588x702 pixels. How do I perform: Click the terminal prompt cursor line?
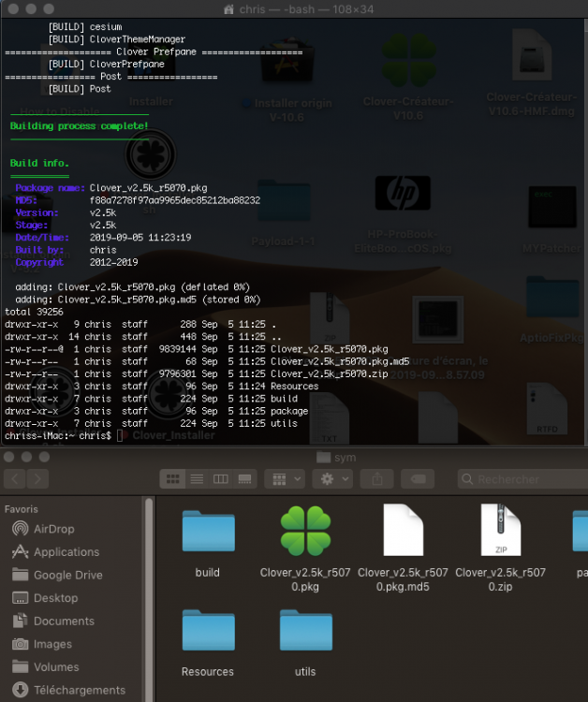coord(64,435)
